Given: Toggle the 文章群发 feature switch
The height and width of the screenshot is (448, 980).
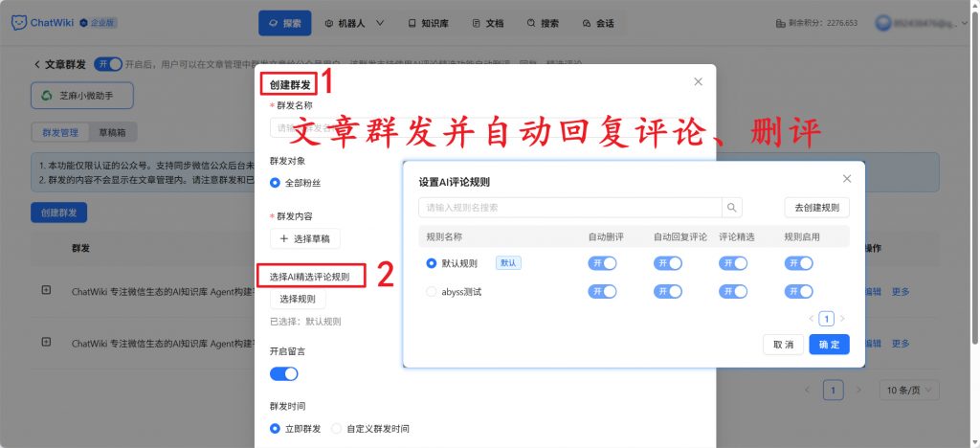Looking at the screenshot, I should 107,64.
